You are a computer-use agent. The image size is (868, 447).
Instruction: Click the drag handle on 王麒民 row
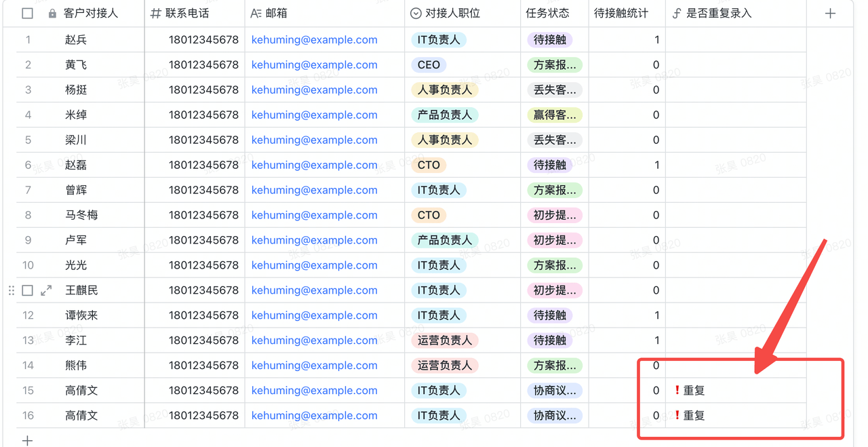pos(12,290)
